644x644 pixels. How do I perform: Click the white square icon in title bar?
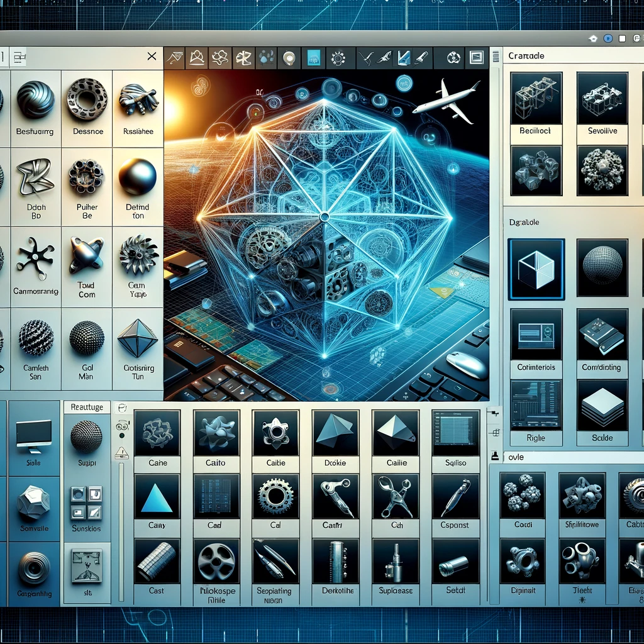click(622, 38)
